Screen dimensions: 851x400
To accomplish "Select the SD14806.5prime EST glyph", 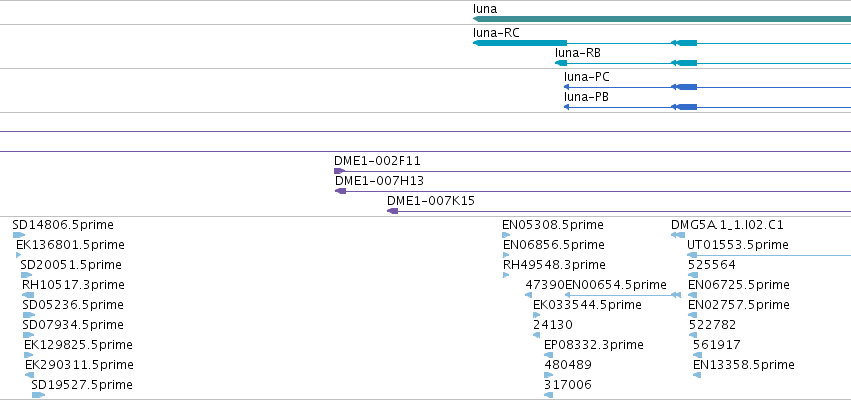I will [x=19, y=235].
